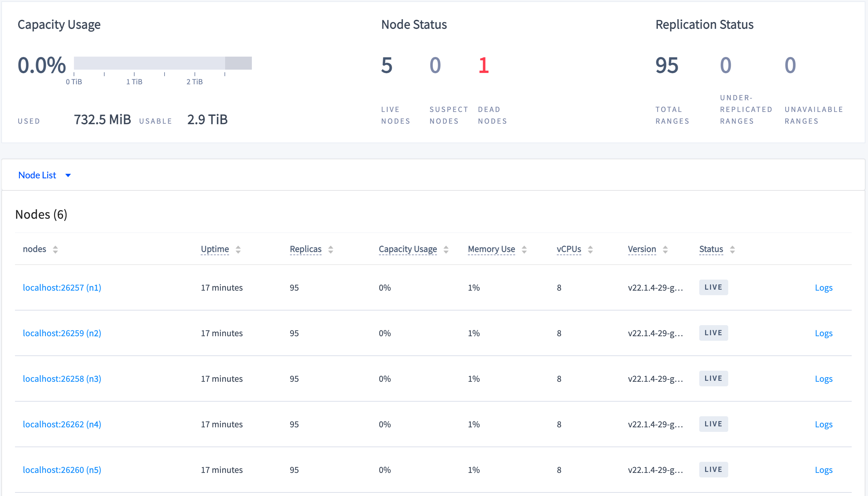Open Logs for localhost:26259 n2
This screenshot has width=868, height=496.
pos(824,332)
